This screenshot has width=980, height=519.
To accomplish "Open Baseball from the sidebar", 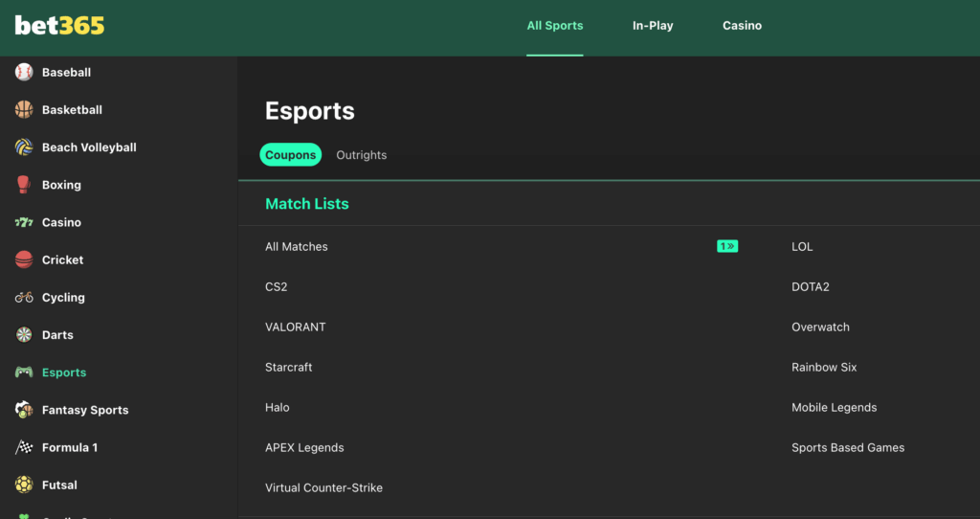I will tap(66, 72).
